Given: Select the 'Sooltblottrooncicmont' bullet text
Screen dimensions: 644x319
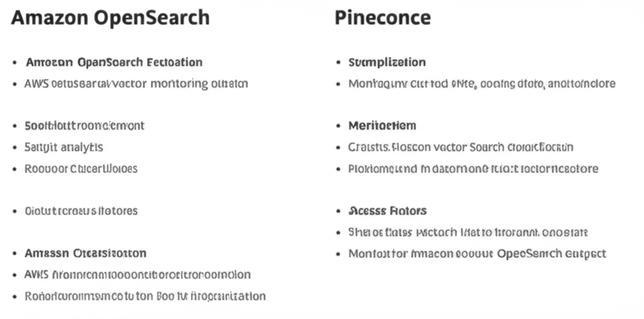Looking at the screenshot, I should 84,126.
